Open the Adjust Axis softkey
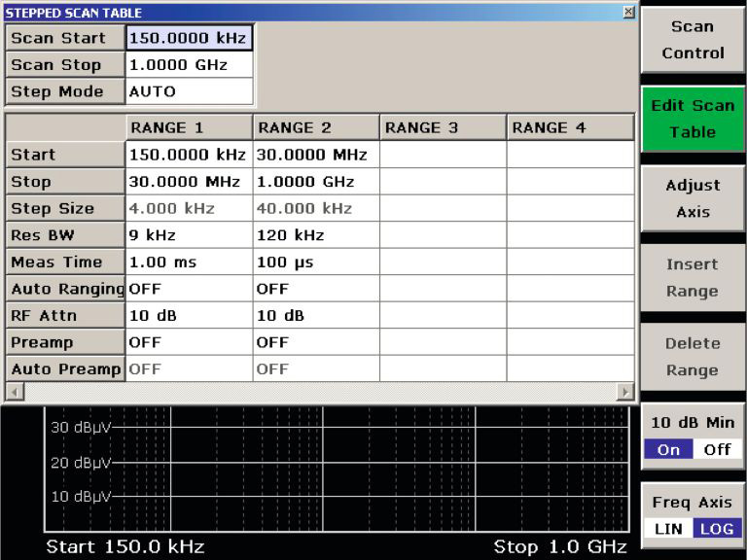 tap(693, 198)
